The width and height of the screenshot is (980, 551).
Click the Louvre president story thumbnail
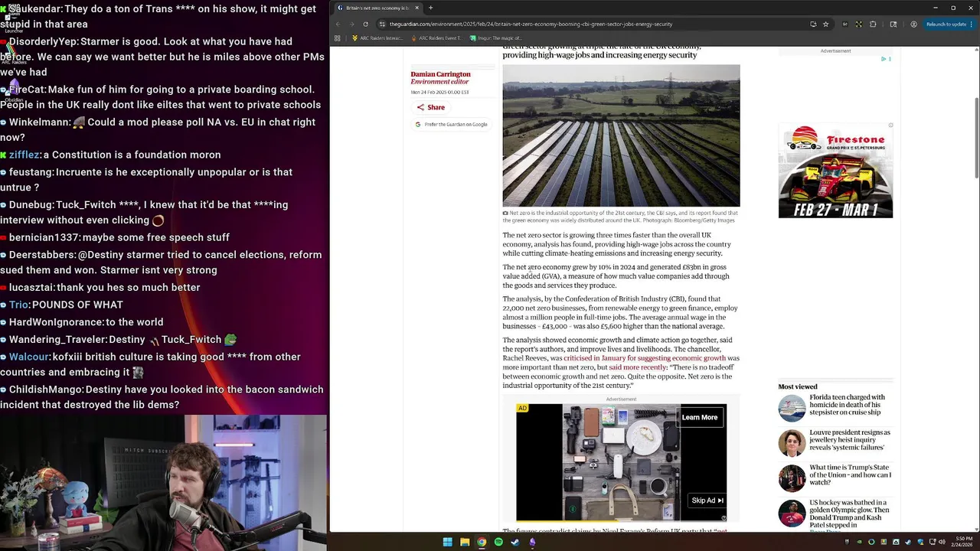(x=792, y=443)
